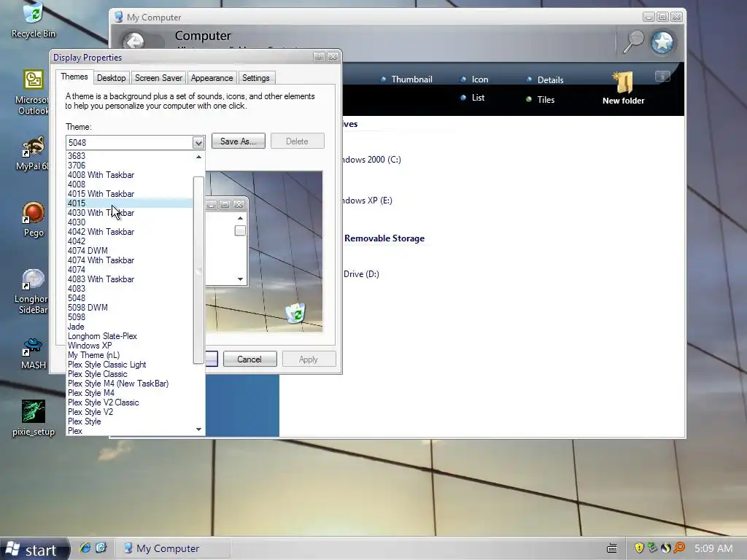Image resolution: width=747 pixels, height=560 pixels.
Task: Open the Appearance tab
Action: tap(212, 77)
